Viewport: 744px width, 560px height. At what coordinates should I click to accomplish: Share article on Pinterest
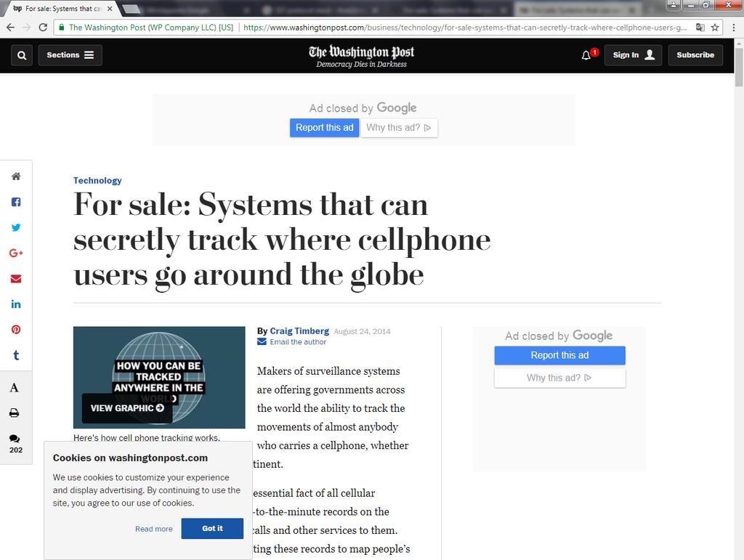(16, 330)
